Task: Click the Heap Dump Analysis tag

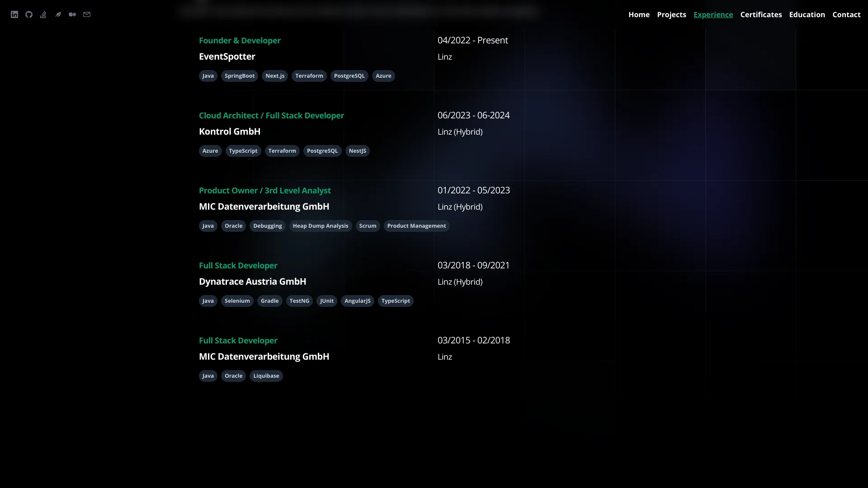Action: (321, 226)
